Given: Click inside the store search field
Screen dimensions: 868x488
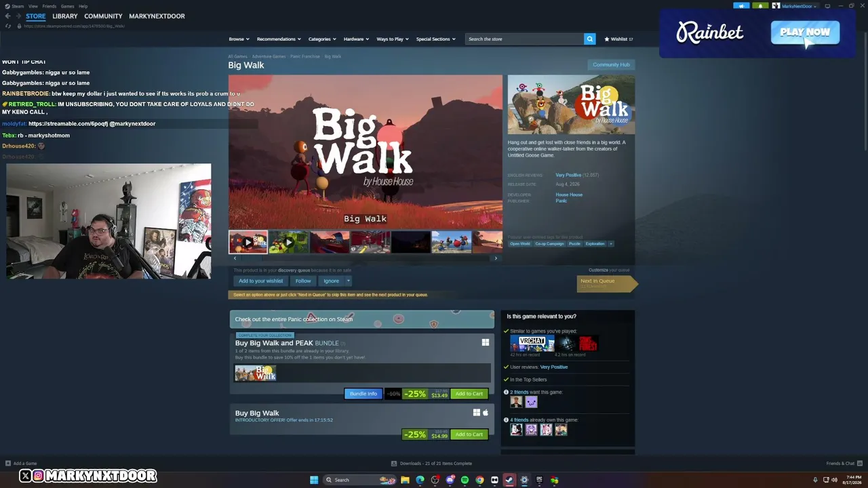Looking at the screenshot, I should pos(525,39).
